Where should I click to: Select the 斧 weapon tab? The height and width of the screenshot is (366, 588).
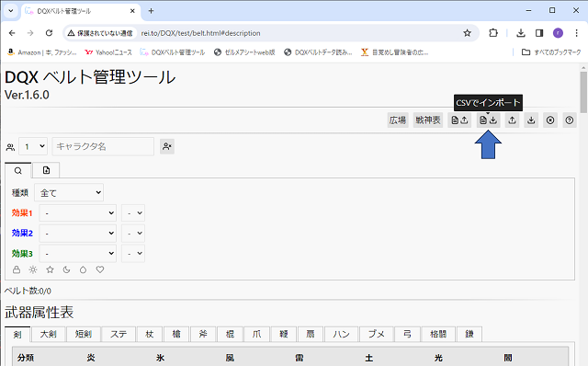203,334
